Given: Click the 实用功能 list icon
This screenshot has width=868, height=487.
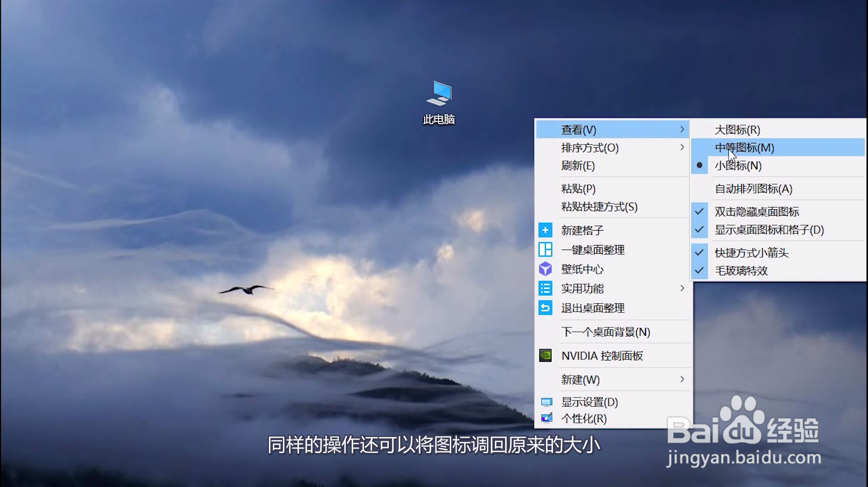Looking at the screenshot, I should [545, 288].
